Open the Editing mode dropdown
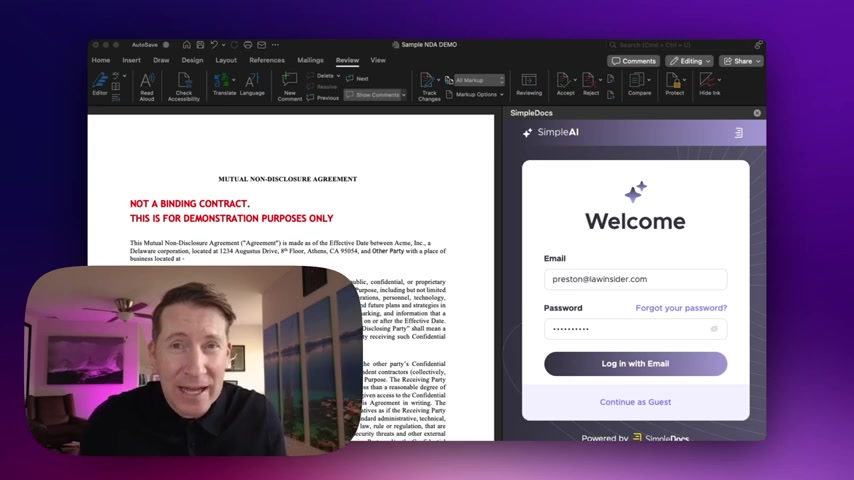Viewport: 854px width, 480px height. (x=689, y=61)
